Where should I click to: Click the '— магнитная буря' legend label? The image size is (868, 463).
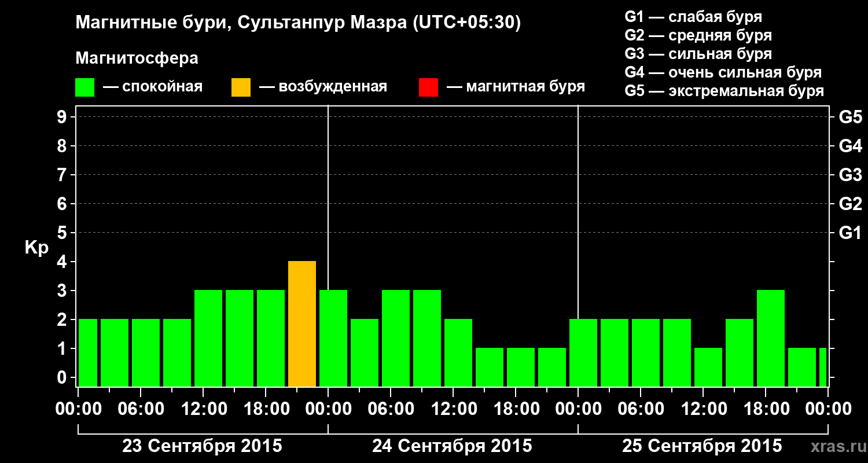click(x=516, y=87)
